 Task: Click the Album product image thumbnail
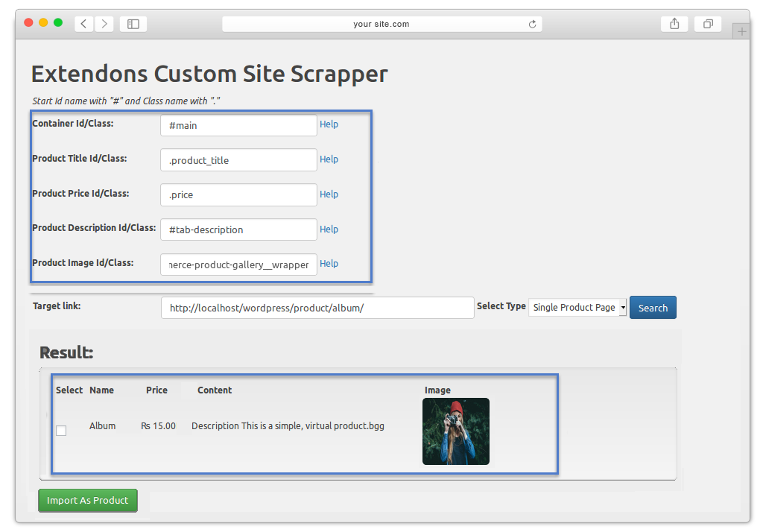pos(456,431)
